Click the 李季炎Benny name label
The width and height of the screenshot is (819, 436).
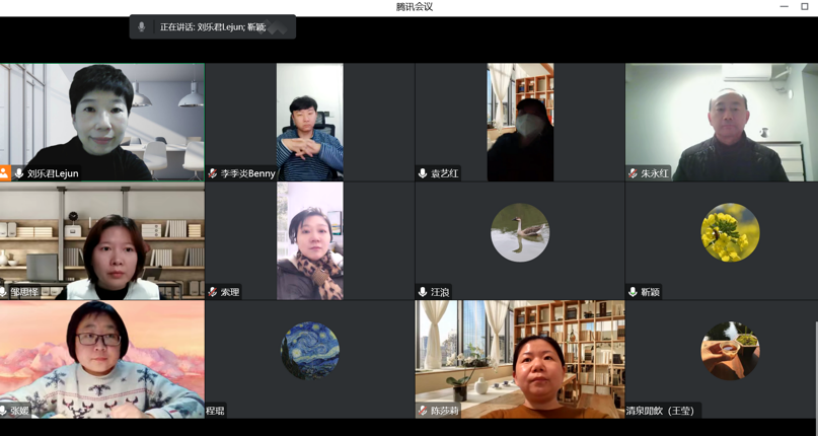[x=248, y=173]
